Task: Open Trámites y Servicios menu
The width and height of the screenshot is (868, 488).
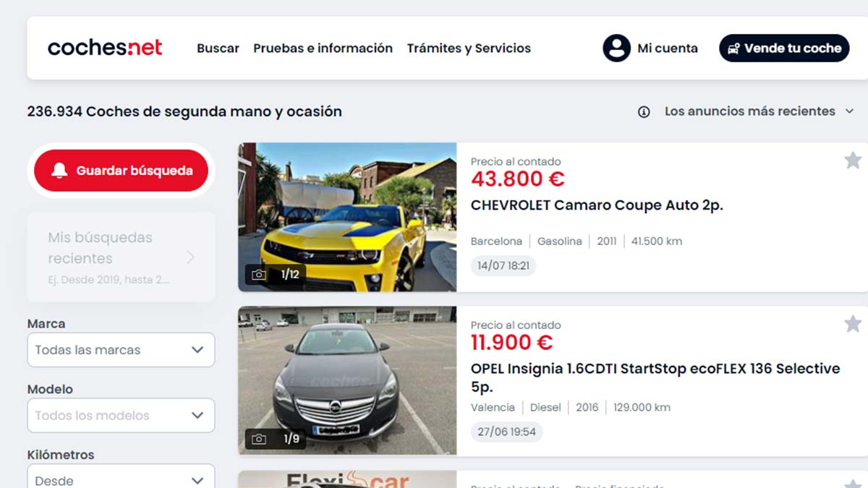Action: pyautogui.click(x=469, y=48)
